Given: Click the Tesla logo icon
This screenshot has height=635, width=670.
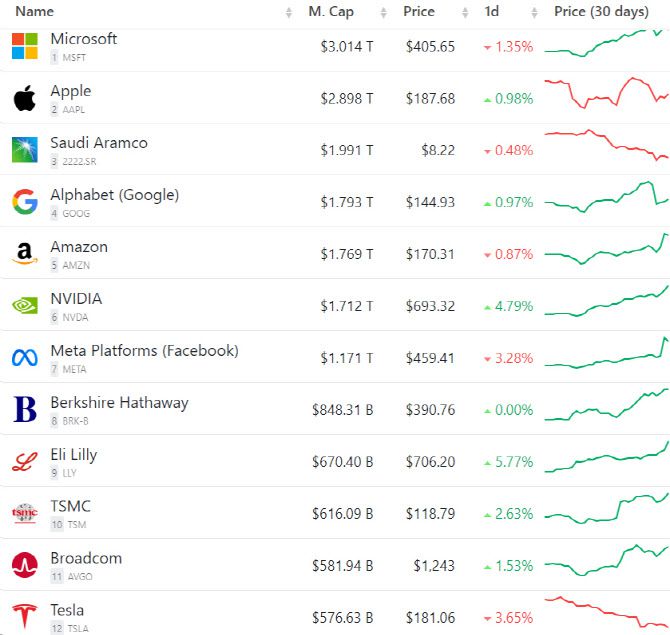Looking at the screenshot, I should coord(25,617).
